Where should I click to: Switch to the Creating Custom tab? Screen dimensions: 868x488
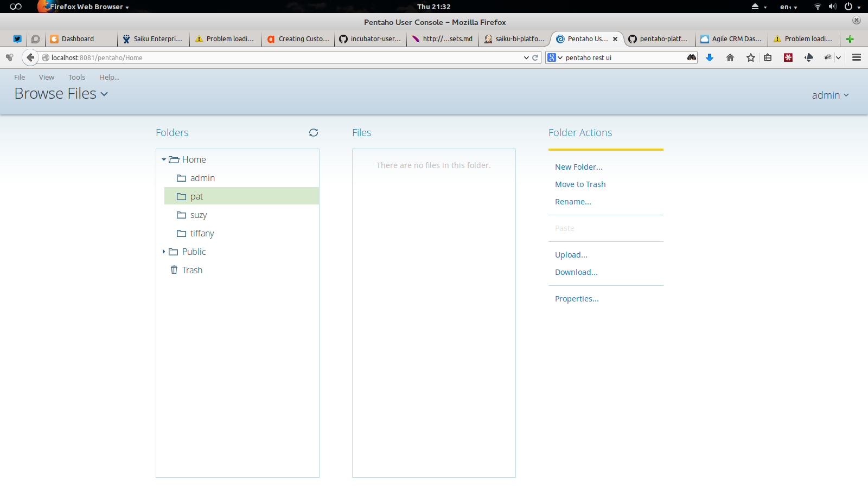click(298, 39)
